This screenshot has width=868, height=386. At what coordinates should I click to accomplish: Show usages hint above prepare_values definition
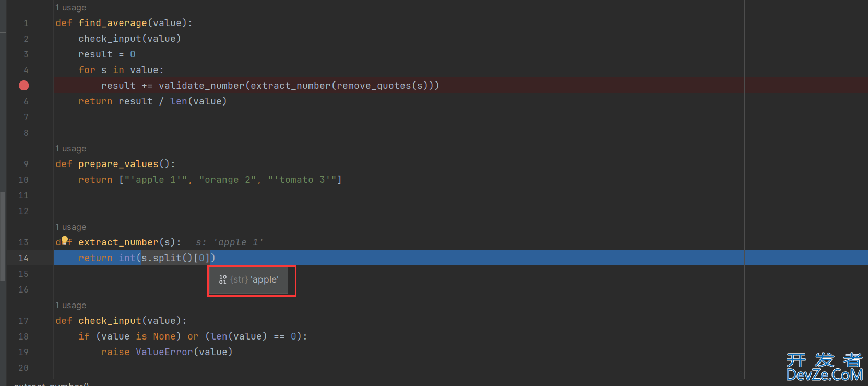coord(71,149)
